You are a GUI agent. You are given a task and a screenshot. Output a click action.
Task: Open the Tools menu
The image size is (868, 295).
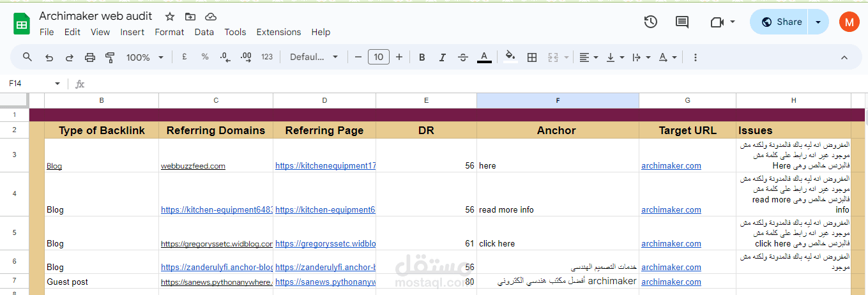point(235,32)
